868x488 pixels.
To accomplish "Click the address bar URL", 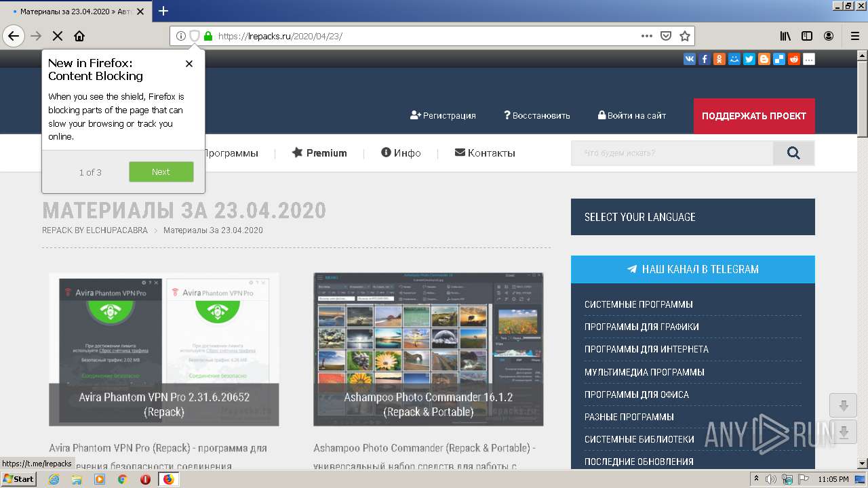I will tap(280, 36).
